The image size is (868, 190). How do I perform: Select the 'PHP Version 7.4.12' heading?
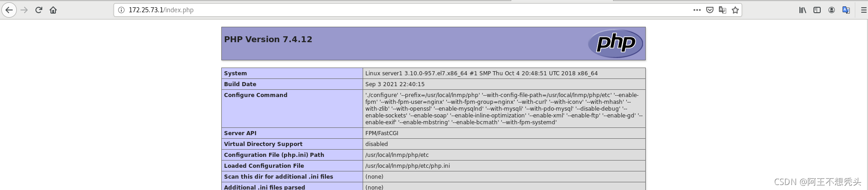tap(268, 39)
